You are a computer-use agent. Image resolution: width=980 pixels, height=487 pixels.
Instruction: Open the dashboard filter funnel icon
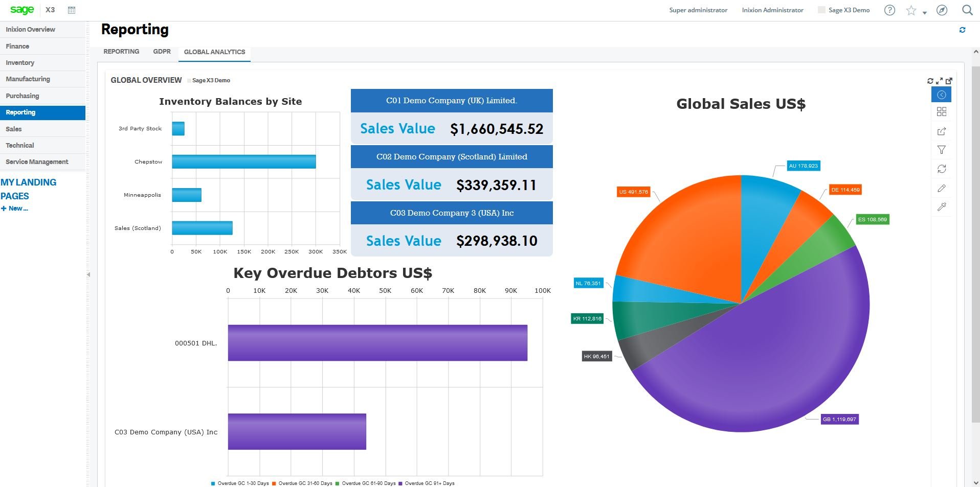[941, 150]
